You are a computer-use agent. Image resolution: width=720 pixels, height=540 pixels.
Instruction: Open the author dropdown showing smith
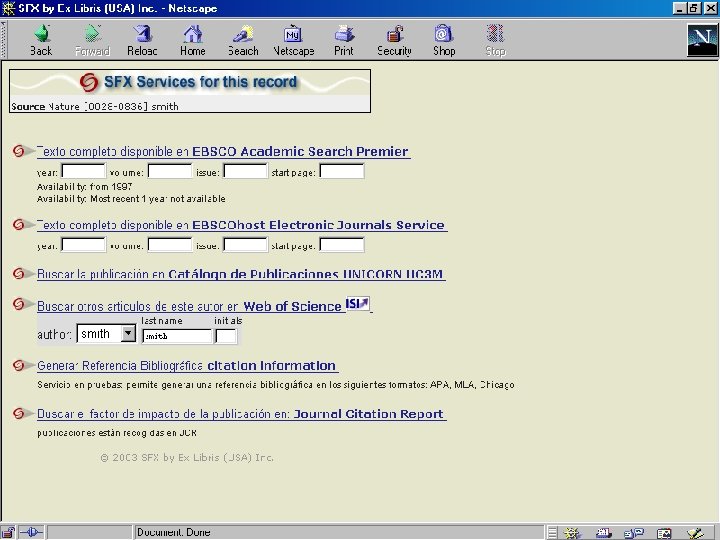pos(107,334)
